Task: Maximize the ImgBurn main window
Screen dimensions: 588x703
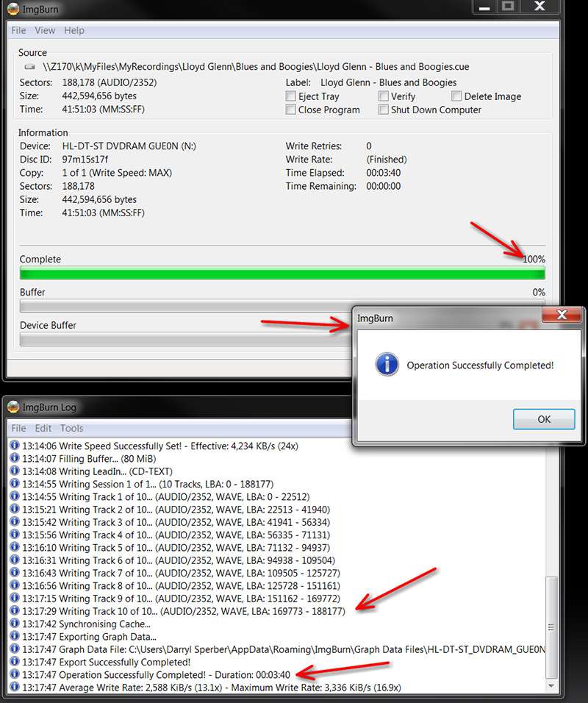Action: [x=508, y=7]
